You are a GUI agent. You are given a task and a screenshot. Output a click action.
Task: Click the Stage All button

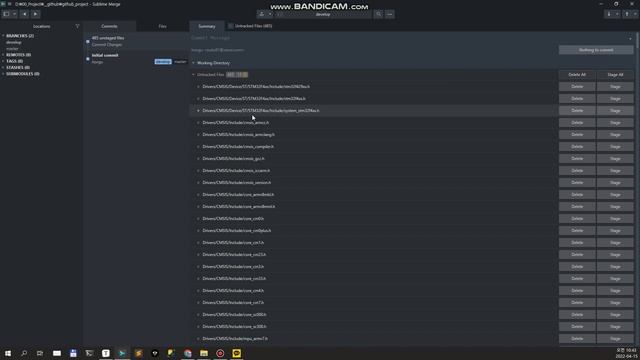(x=615, y=75)
